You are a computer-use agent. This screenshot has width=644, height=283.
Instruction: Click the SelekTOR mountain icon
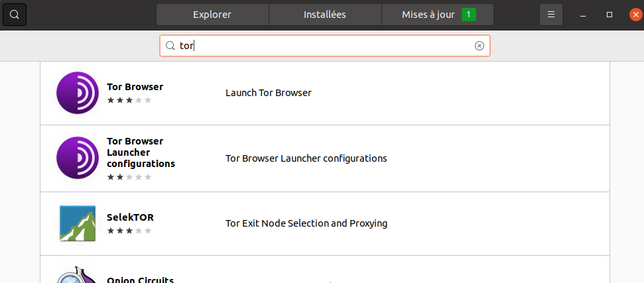click(78, 223)
